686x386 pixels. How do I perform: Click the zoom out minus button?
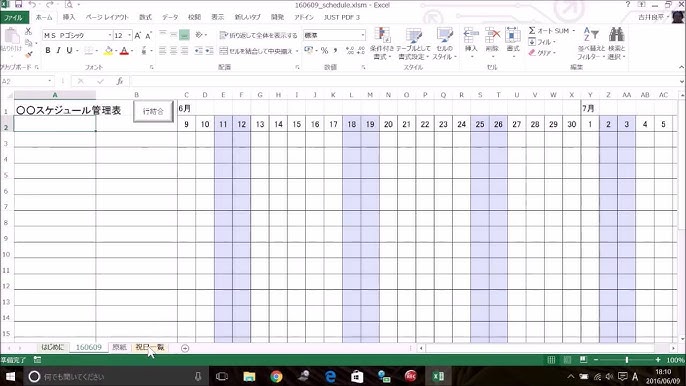click(x=595, y=360)
